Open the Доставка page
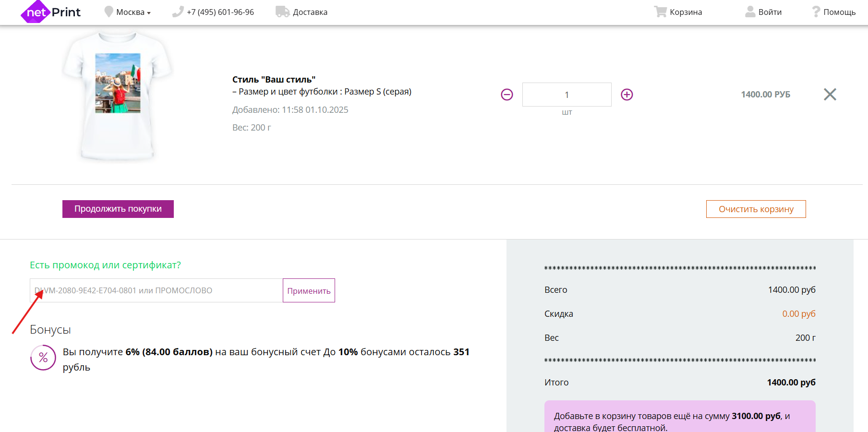The image size is (868, 432). 310,12
